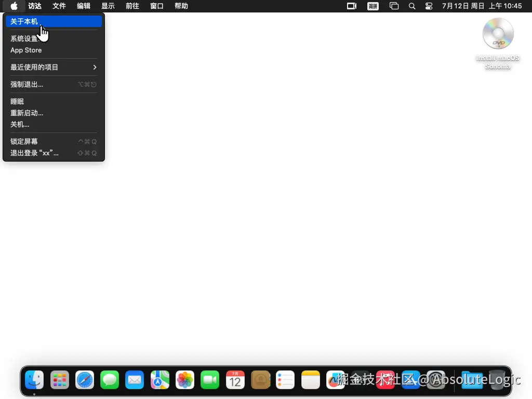Viewport: 532px width, 399px height.
Task: Open the 窗口 menu
Action: (x=157, y=6)
